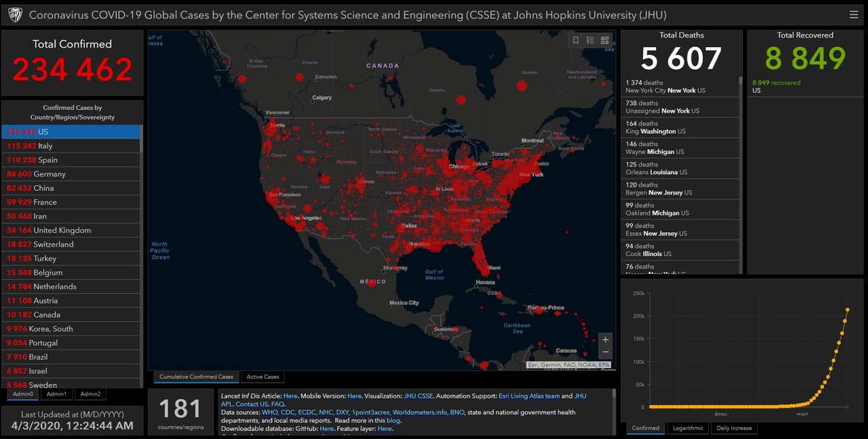
Task: Zoom out the map with minus button
Action: 605,352
